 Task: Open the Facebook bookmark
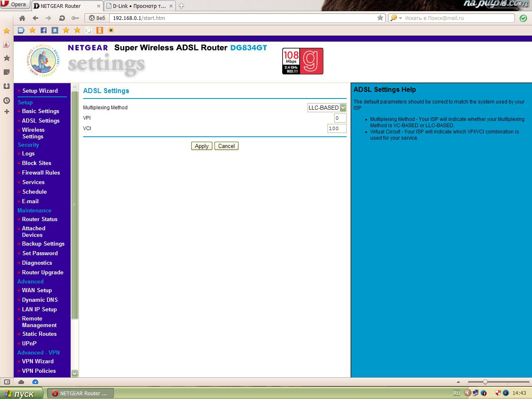coord(44,30)
